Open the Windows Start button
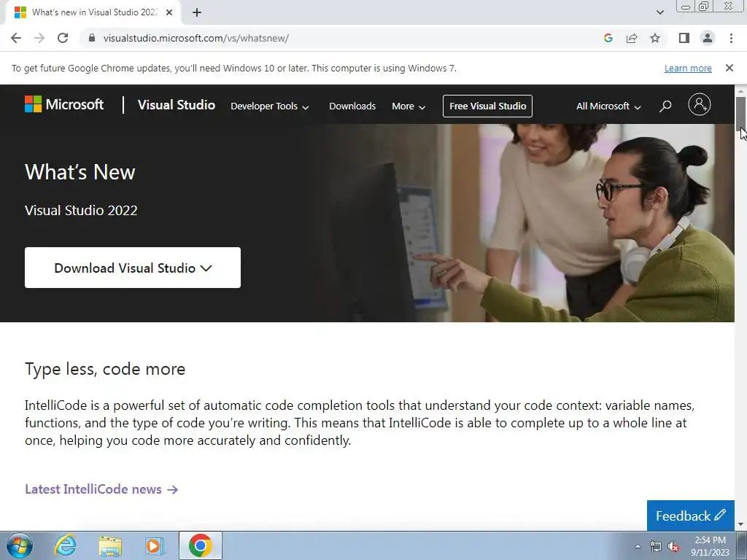This screenshot has height=560, width=747. pos(20,545)
